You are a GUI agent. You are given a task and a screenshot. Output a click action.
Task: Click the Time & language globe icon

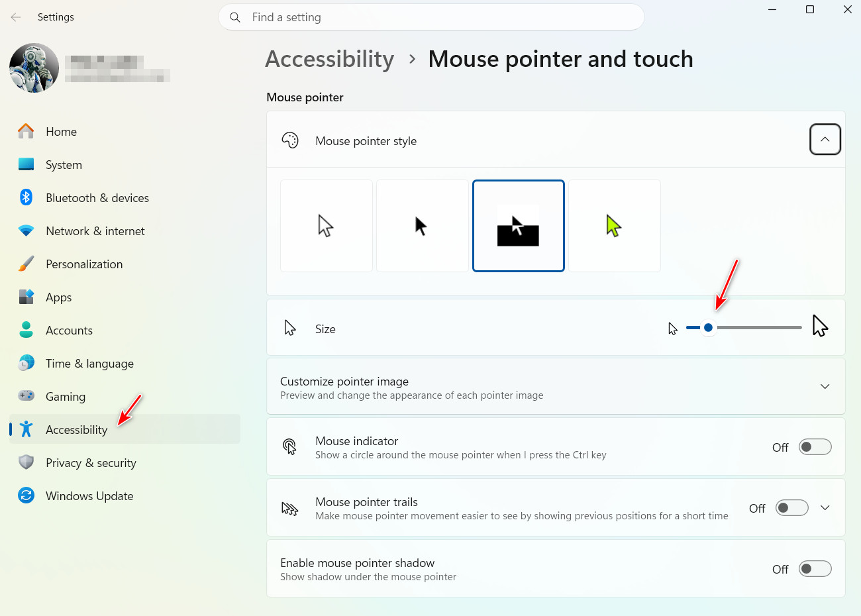26,363
